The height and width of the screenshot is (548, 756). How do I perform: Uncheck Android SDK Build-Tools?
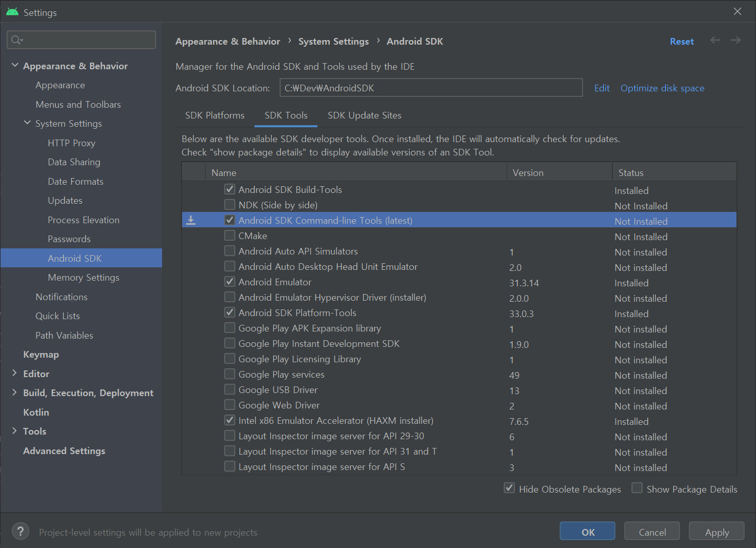[230, 189]
